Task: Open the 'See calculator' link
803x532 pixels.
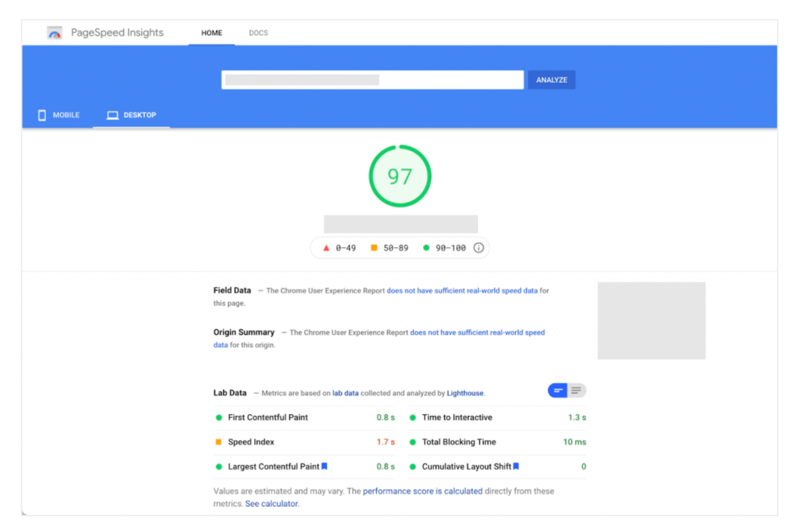Action: pyautogui.click(x=272, y=504)
